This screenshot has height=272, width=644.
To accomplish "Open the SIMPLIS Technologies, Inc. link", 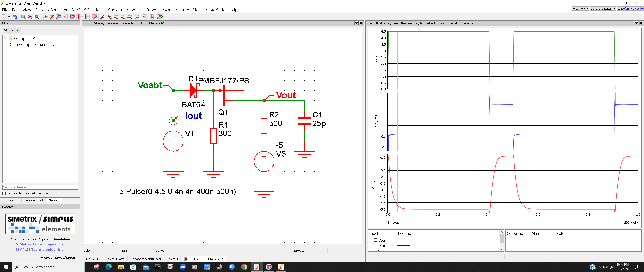I will click(40, 249).
